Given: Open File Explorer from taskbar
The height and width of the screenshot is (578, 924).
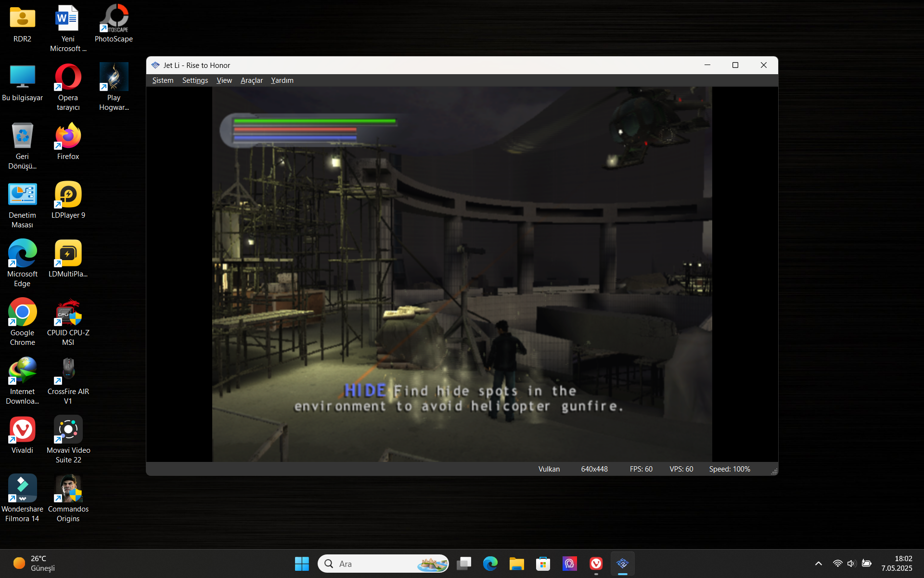Looking at the screenshot, I should (x=517, y=564).
